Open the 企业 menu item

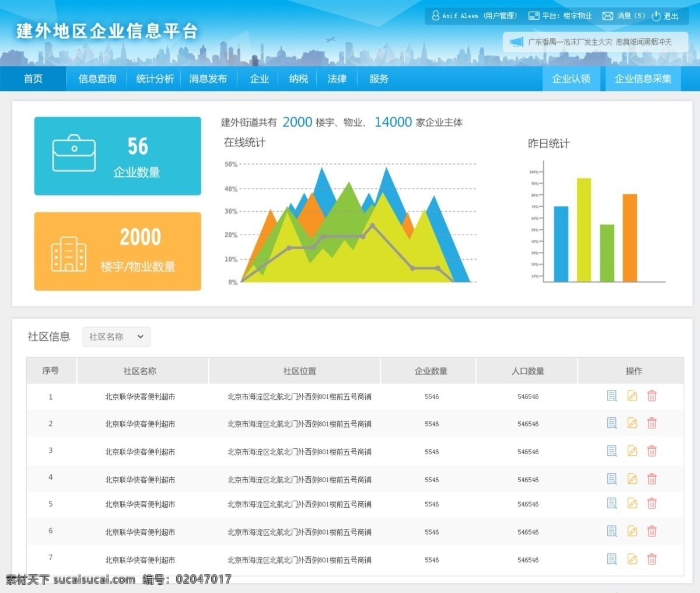click(259, 79)
